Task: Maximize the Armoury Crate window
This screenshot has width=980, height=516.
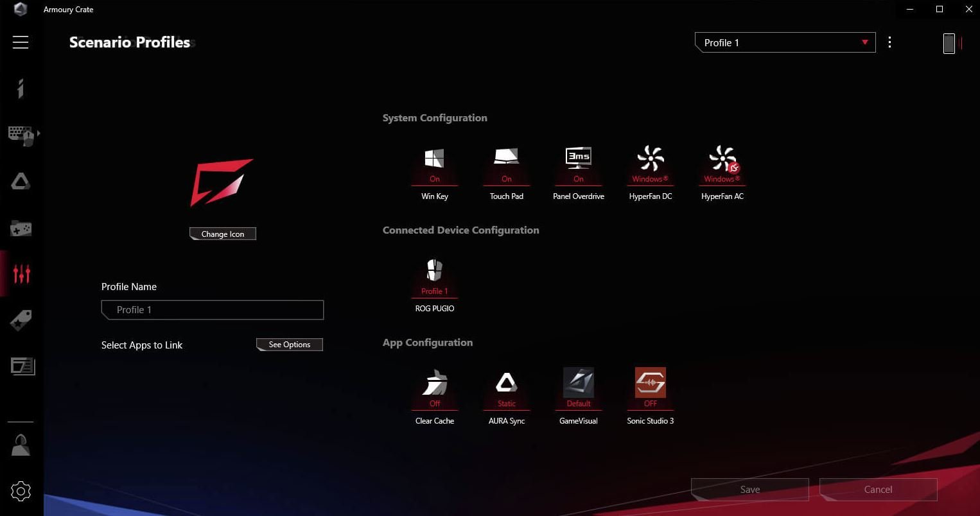Action: (x=940, y=9)
